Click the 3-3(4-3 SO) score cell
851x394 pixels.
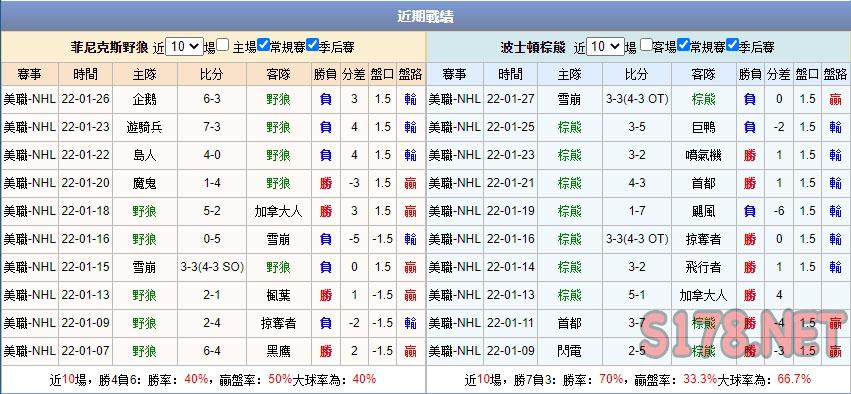pos(212,267)
